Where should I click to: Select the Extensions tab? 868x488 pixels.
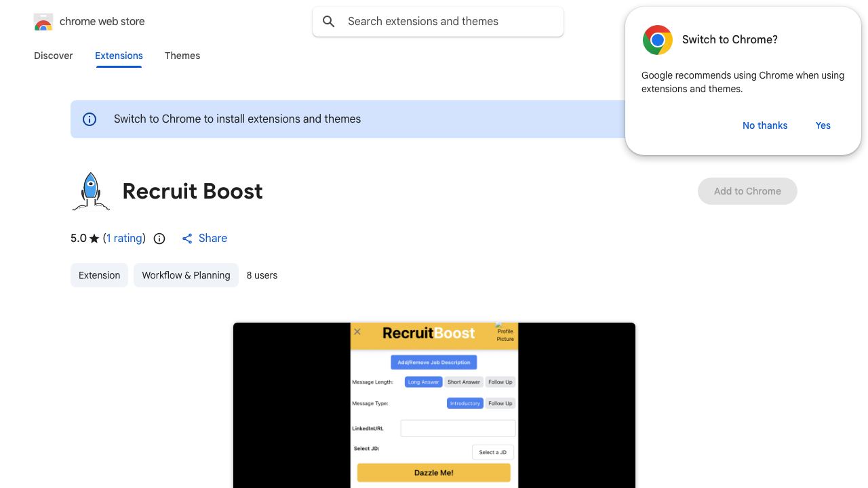119,56
